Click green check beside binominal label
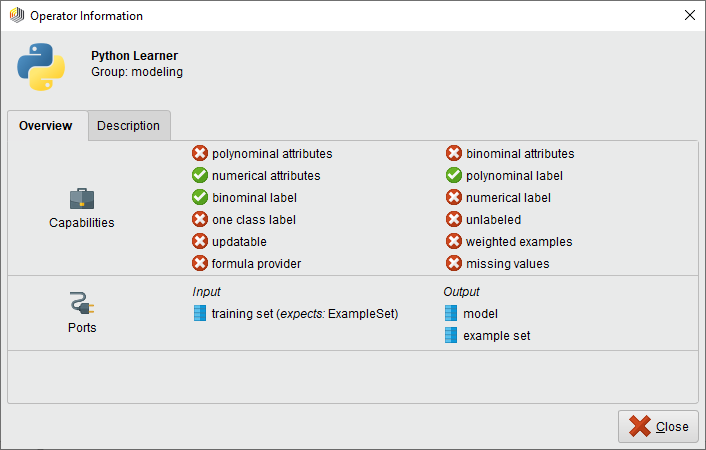The image size is (706, 450). (x=200, y=198)
